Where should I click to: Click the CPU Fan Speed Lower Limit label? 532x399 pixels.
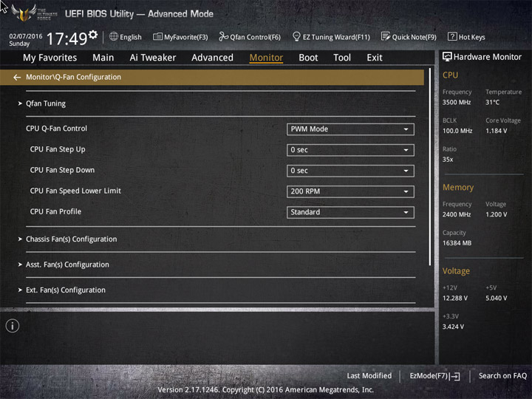(75, 191)
